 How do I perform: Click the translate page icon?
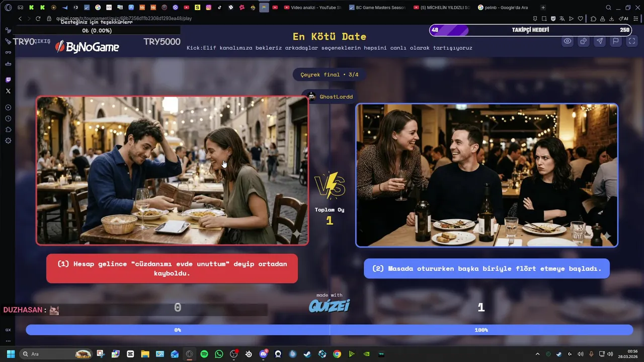(x=562, y=19)
